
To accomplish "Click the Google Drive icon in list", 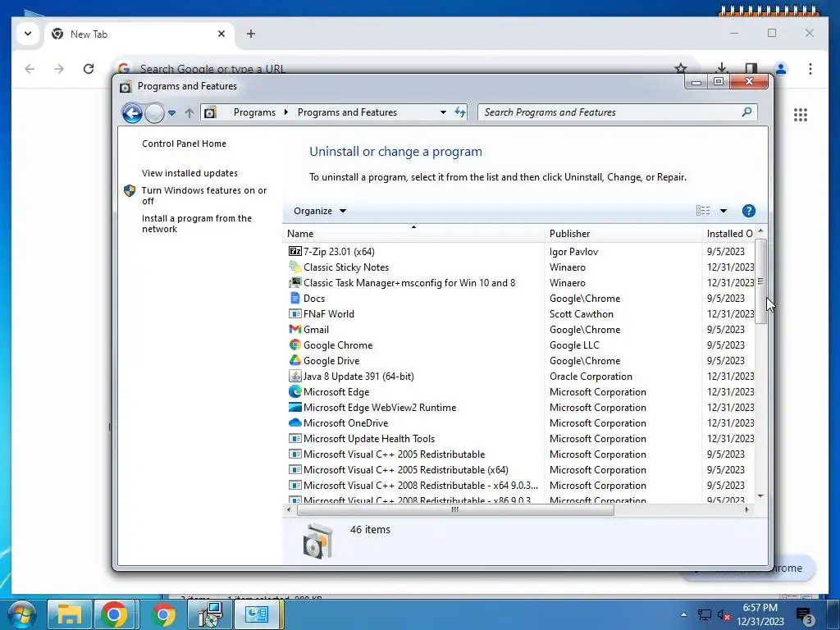I will click(x=295, y=360).
